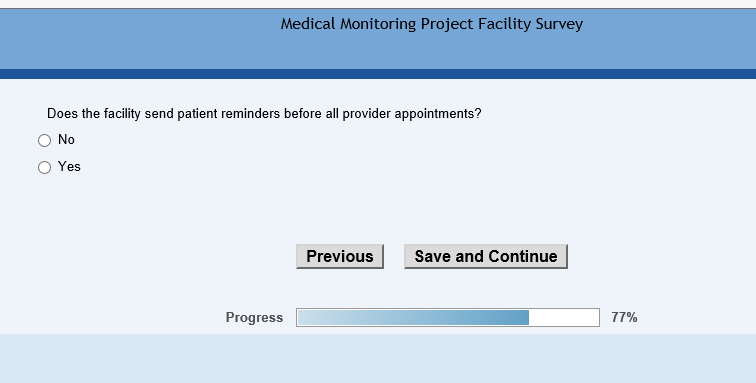756x383 pixels.
Task: Click the 77% progress percentage text
Action: coord(624,317)
